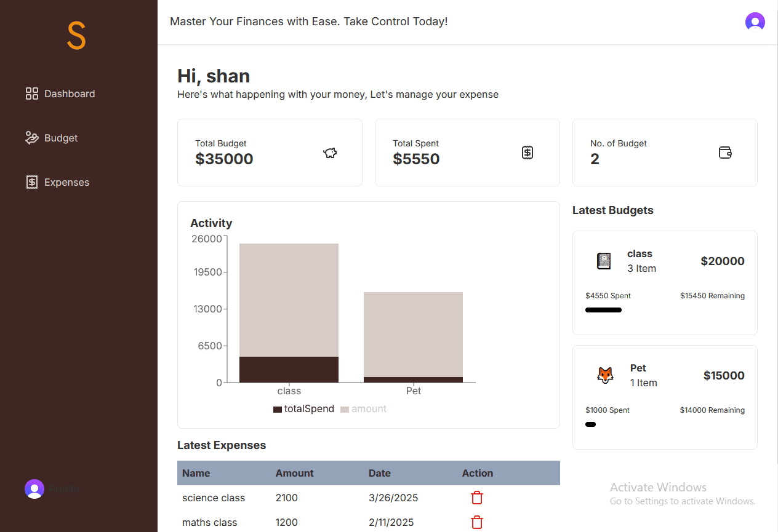The height and width of the screenshot is (532, 778).
Task: Click the notebook emoji of class budget
Action: tap(604, 261)
